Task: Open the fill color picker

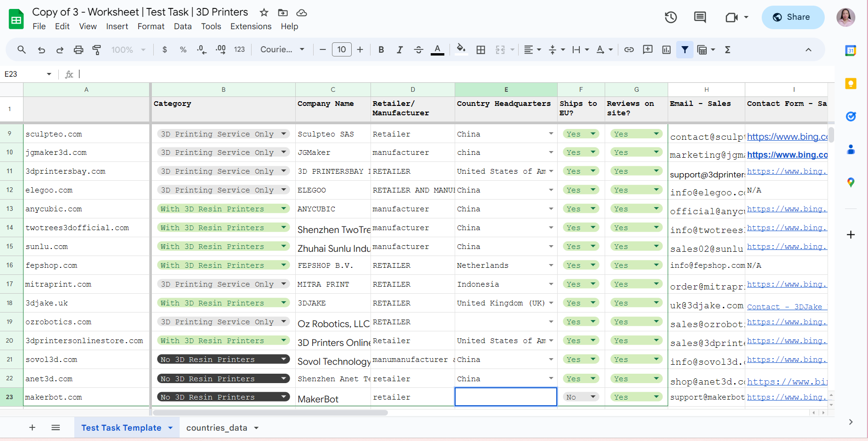Action: coord(461,49)
